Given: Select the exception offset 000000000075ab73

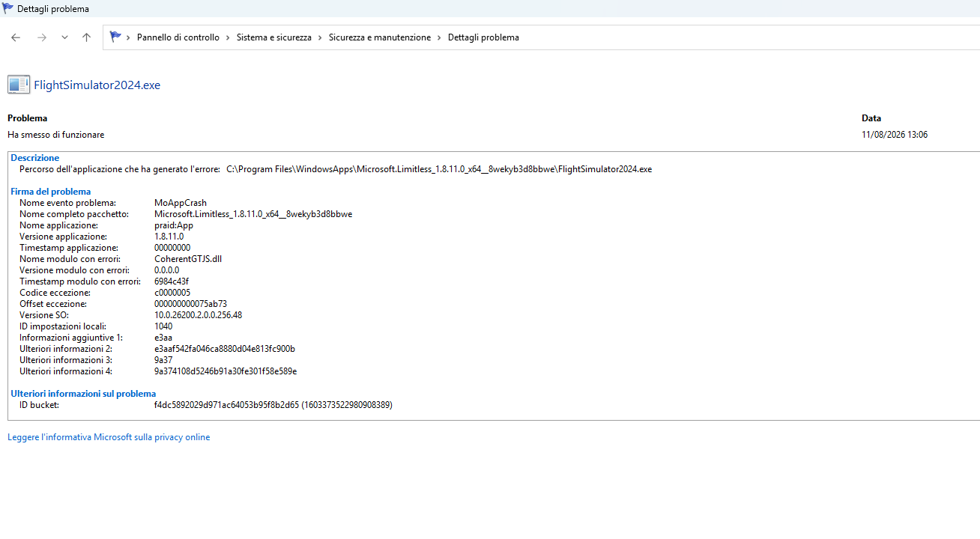Looking at the screenshot, I should (190, 304).
